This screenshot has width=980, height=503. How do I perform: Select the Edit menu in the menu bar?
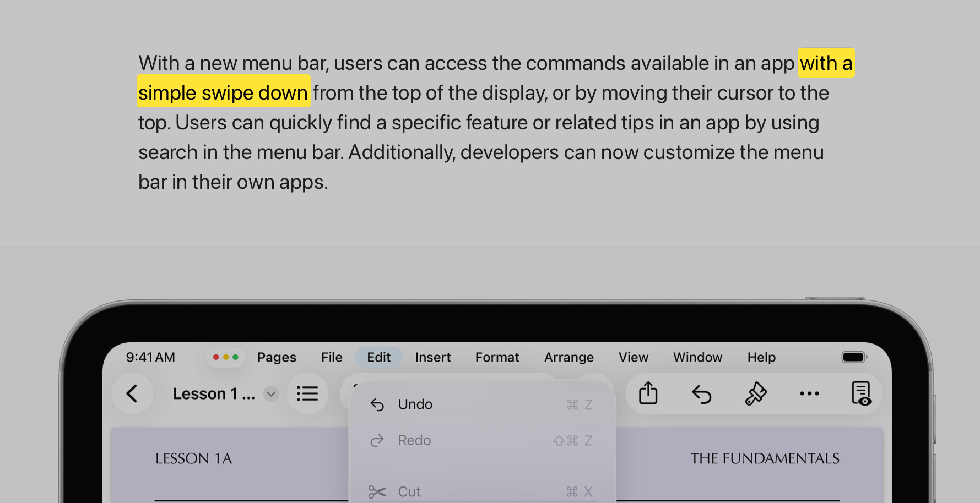(x=379, y=357)
